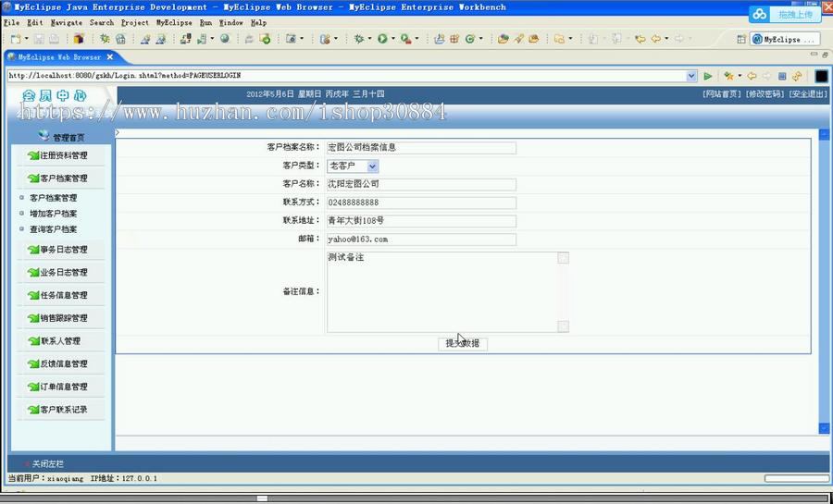Click the main toolbar Back arrow icon
833x504 pixels.
point(656,39)
